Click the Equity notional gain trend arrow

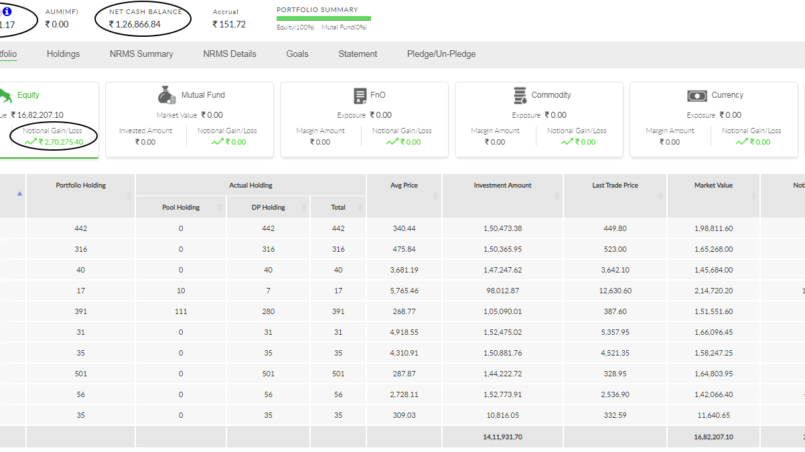click(30, 142)
